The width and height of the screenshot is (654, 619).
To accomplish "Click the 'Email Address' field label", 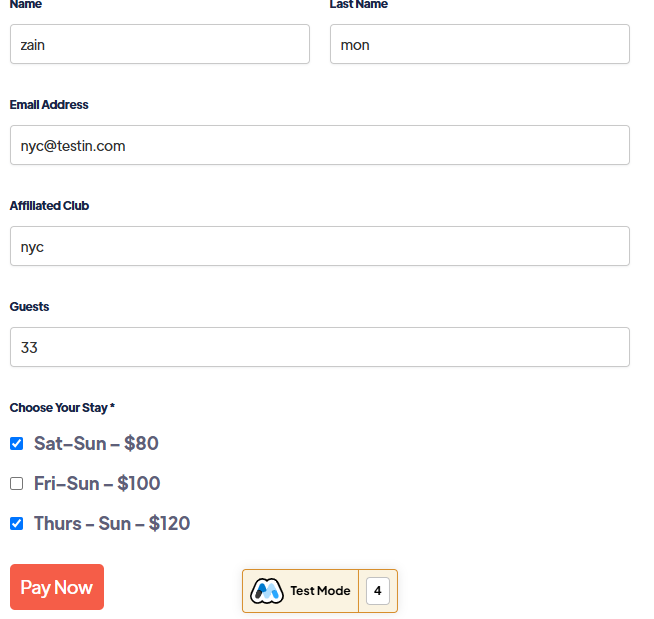I will (49, 105).
